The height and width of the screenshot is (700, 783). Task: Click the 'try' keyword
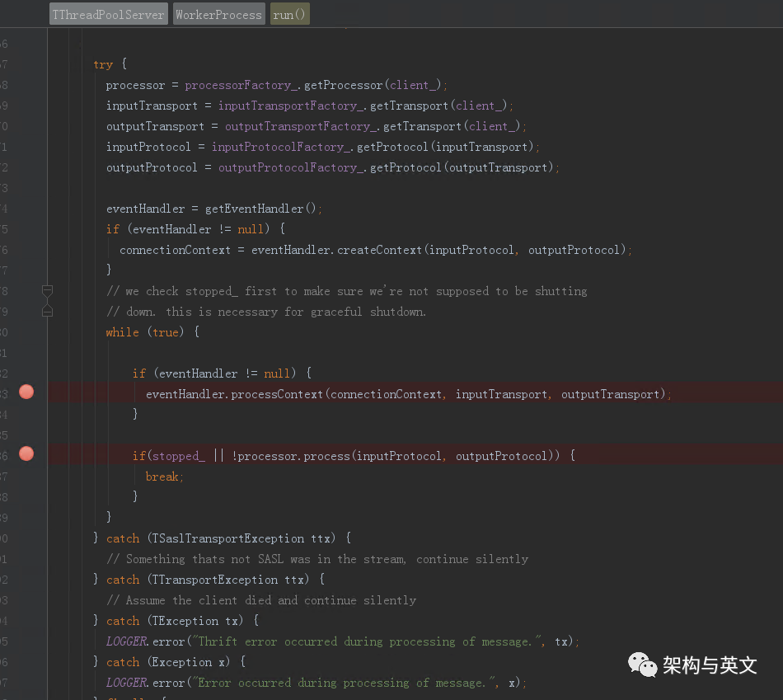click(x=103, y=64)
